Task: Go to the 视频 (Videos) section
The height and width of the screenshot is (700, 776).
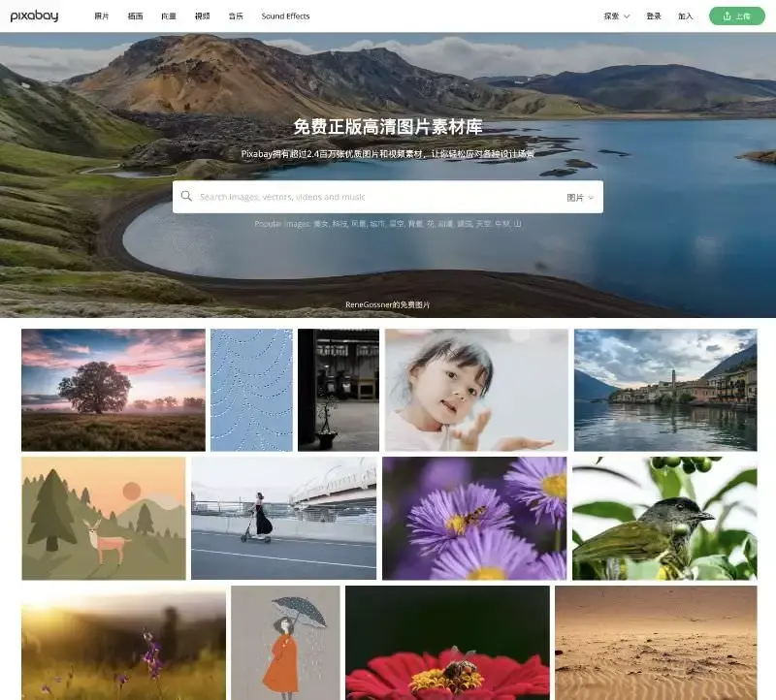Action: 202,16
